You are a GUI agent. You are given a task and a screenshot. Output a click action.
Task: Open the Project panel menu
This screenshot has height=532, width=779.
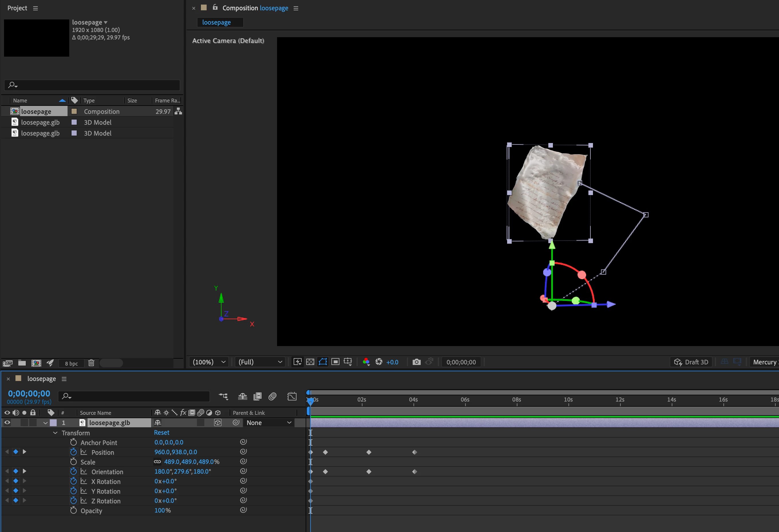pos(35,8)
